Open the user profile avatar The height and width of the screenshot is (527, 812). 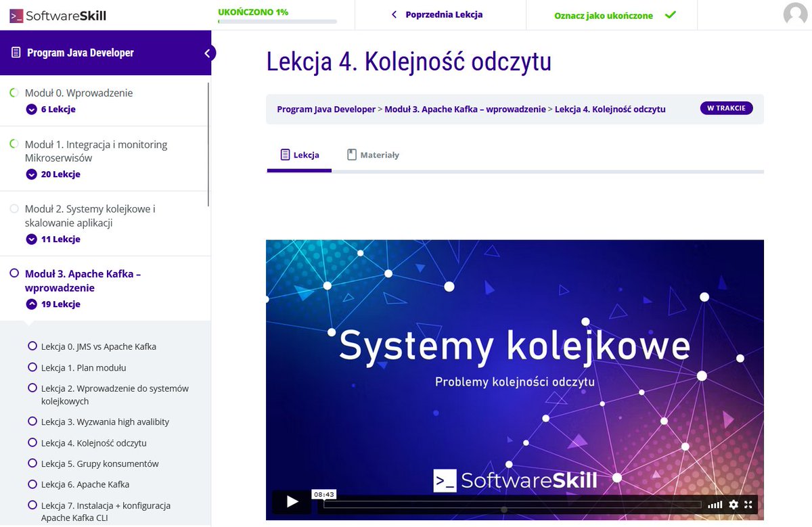(795, 15)
